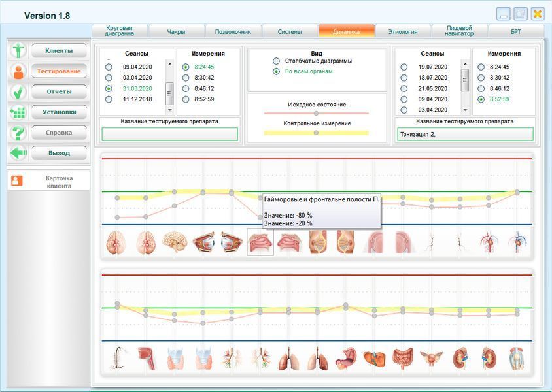Click the Исходное состояние slider handle
Screen dimensions: 552x392
[316, 113]
